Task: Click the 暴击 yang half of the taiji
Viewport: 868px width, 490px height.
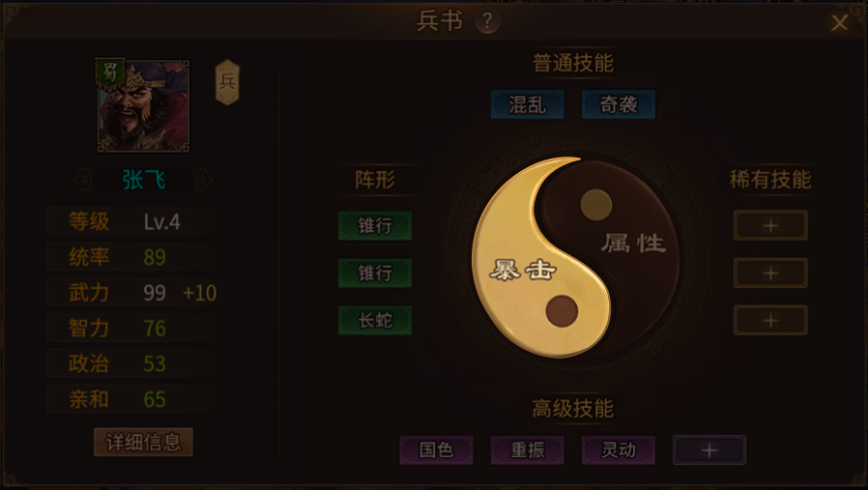Action: pos(523,271)
